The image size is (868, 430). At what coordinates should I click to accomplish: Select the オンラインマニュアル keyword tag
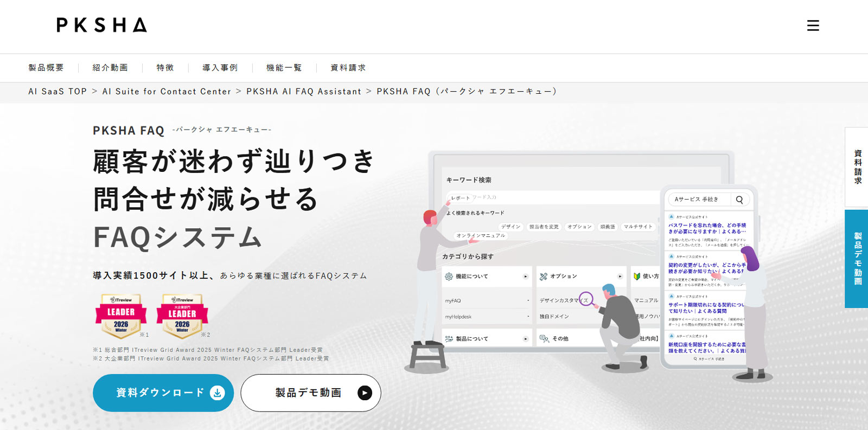tap(480, 236)
